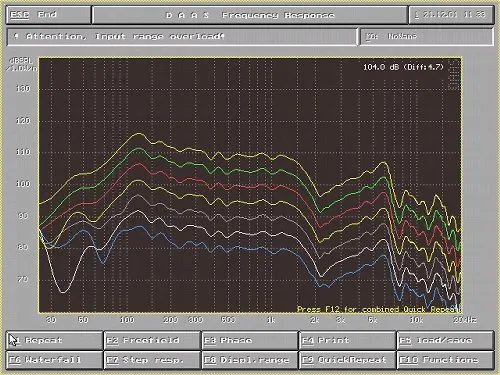Image resolution: width=500 pixels, height=375 pixels.
Task: Click the dBSPL axis label
Action: 22,64
